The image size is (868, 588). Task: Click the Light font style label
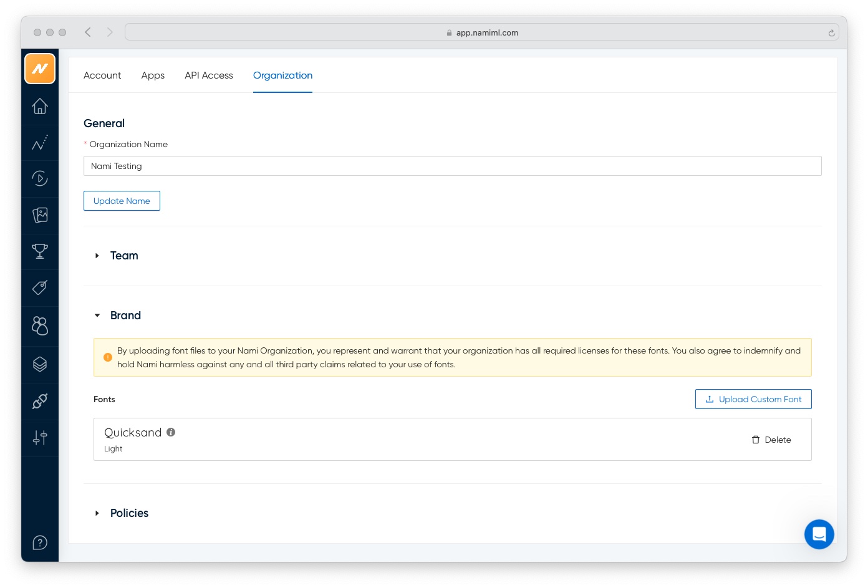113,449
